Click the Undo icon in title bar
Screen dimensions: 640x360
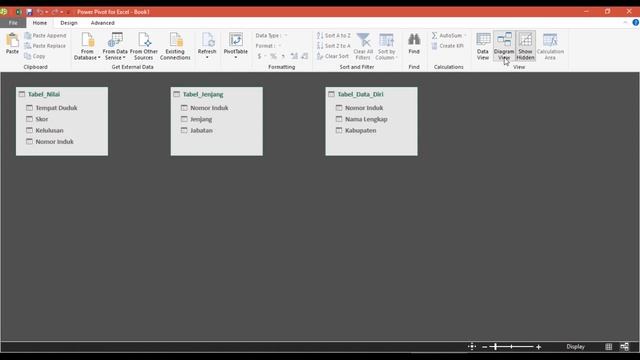coord(40,12)
